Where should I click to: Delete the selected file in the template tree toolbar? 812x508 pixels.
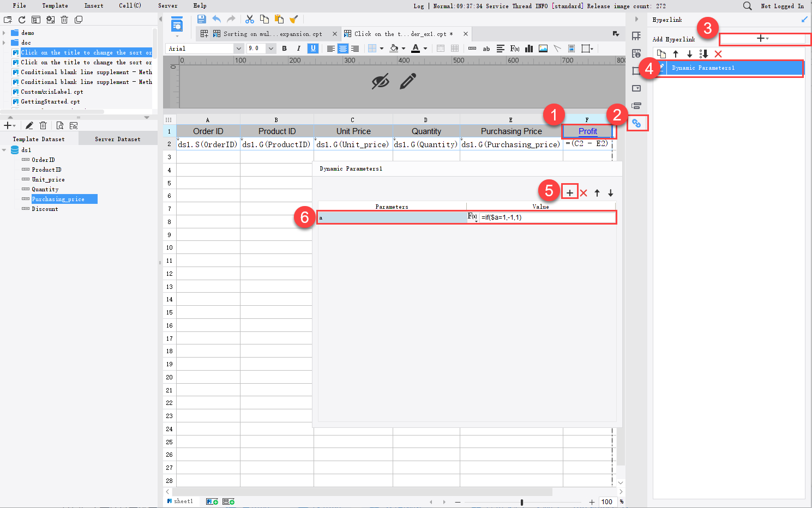click(64, 20)
